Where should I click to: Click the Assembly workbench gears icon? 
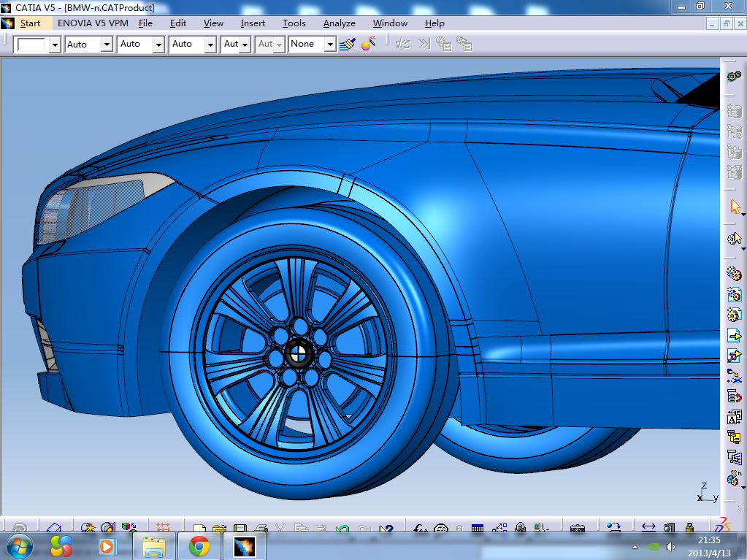[734, 76]
